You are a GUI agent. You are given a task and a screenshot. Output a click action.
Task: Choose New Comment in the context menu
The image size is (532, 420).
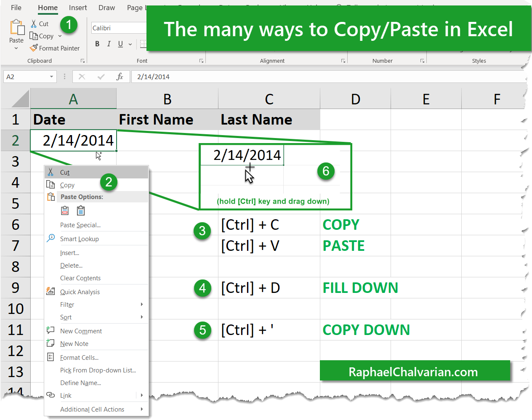[96, 331]
